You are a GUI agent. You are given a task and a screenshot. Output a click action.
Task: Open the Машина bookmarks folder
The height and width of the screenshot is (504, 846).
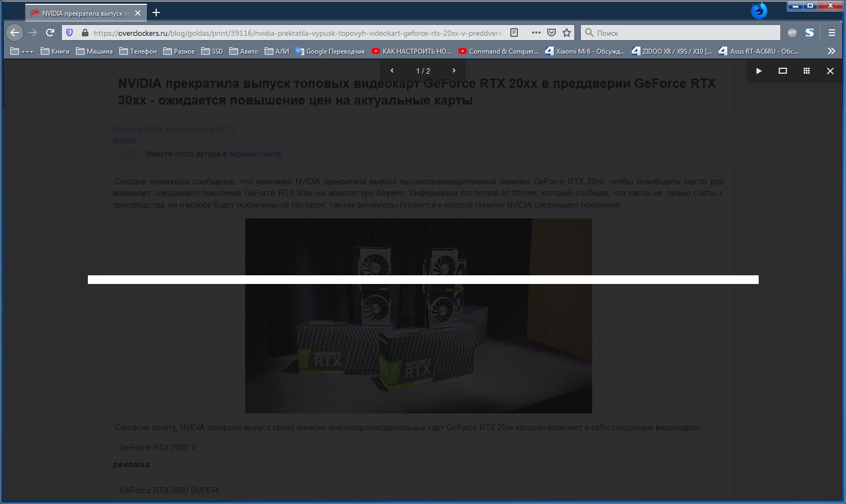(x=94, y=51)
